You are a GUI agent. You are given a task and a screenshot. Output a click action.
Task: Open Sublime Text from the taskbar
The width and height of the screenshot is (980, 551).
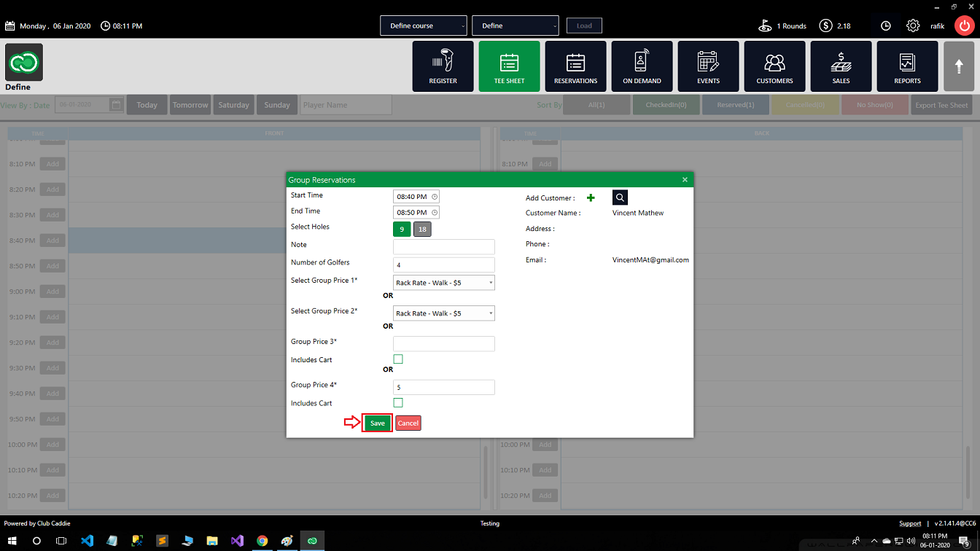coord(163,541)
